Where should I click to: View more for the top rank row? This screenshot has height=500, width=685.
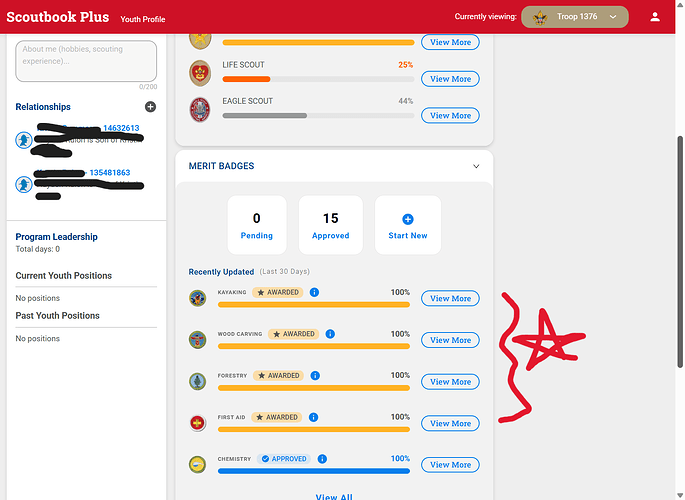(x=450, y=42)
